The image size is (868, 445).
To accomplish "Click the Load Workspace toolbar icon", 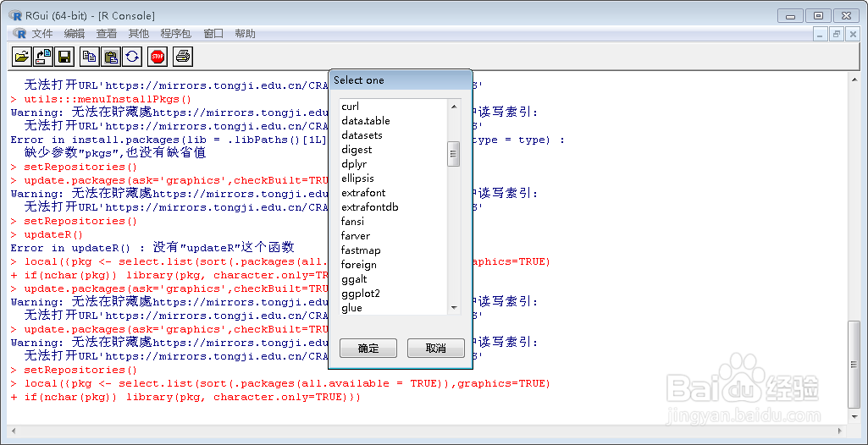I will point(43,57).
